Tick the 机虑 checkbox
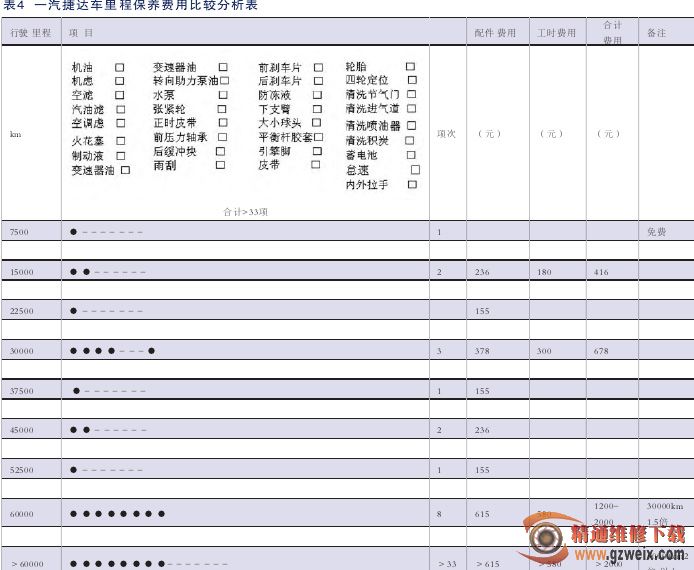 tap(120, 81)
